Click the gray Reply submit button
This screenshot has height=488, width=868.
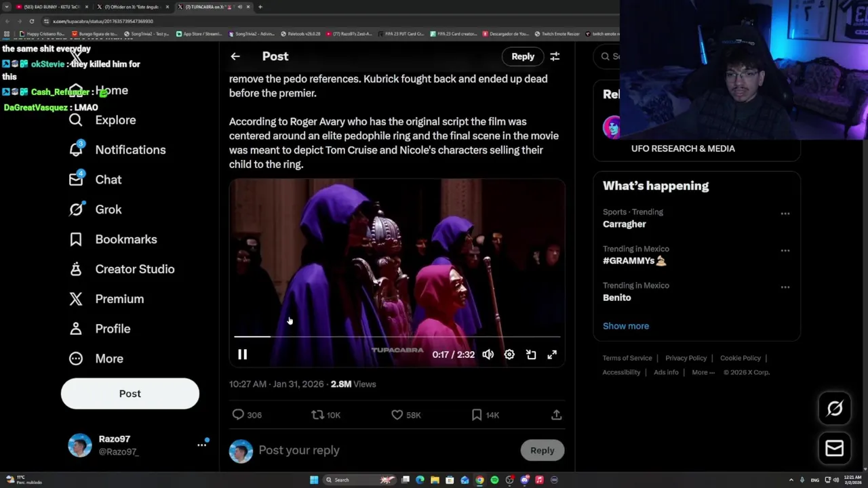[542, 450]
